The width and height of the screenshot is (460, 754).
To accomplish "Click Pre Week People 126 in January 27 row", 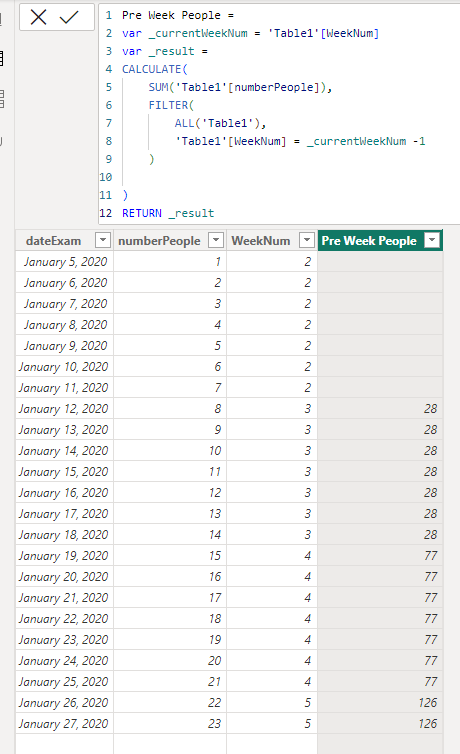I will point(380,724).
